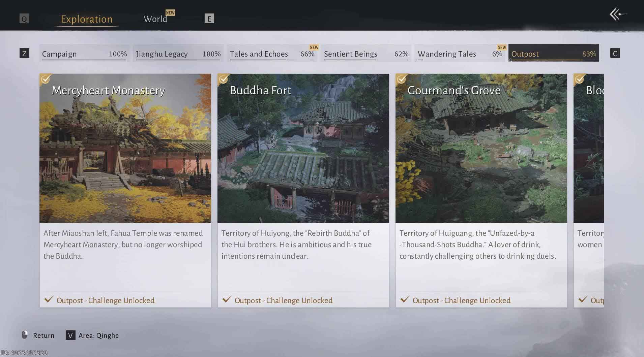Click the V key area icon
This screenshot has height=357, width=644.
(70, 335)
